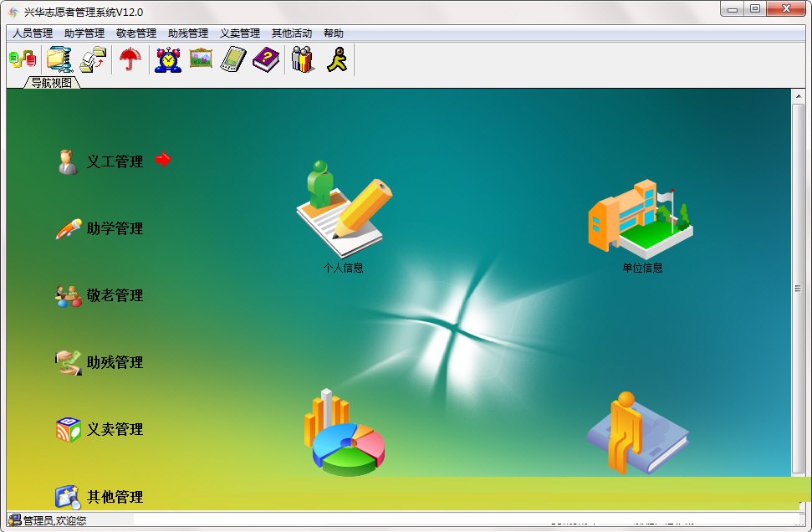
Task: Click the document transfer toolbar icon
Action: (93, 59)
